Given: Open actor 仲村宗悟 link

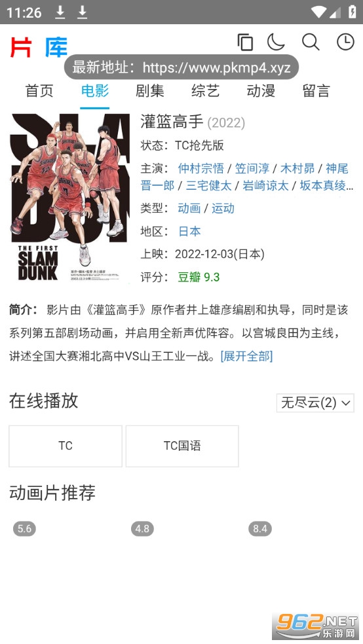Looking at the screenshot, I should [x=201, y=168].
